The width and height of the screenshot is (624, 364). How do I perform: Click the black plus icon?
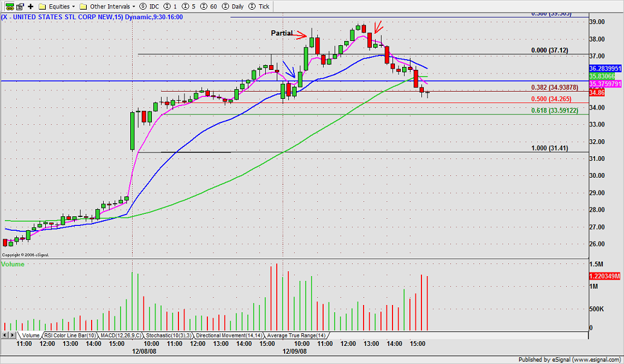(31, 7)
